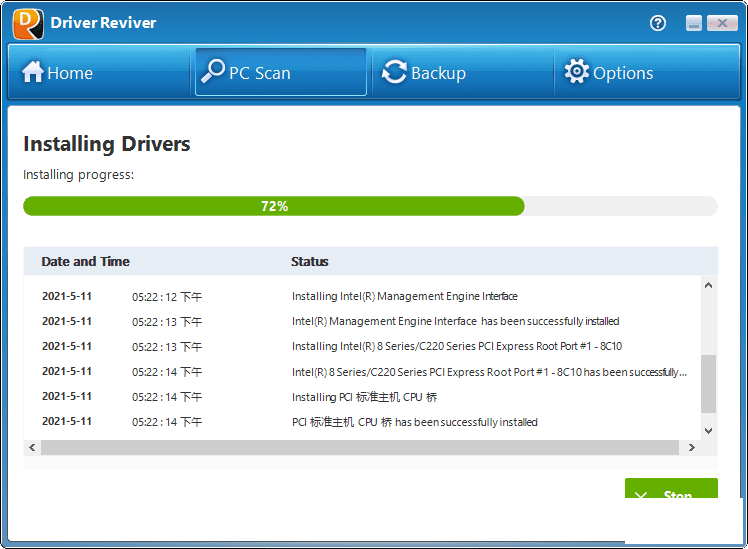748x549 pixels.
Task: Click the 'Installing Drivers' heading
Action: pos(107,144)
